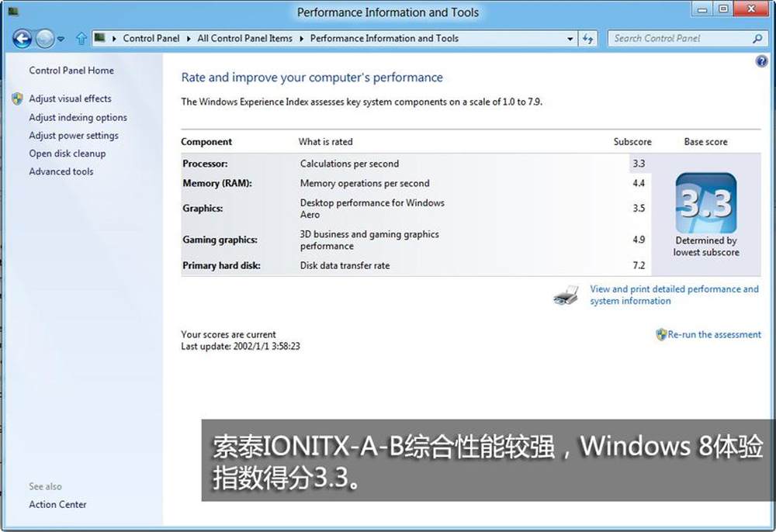Re-run the assessment

(714, 334)
